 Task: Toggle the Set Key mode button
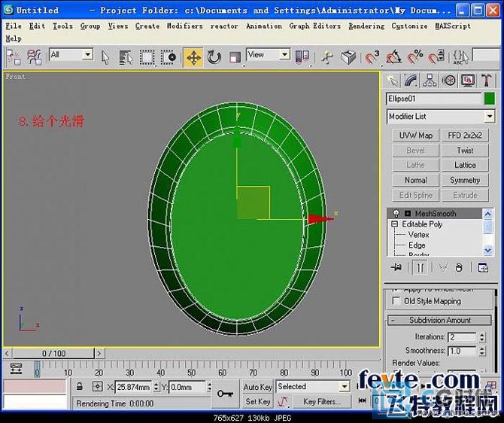(258, 401)
